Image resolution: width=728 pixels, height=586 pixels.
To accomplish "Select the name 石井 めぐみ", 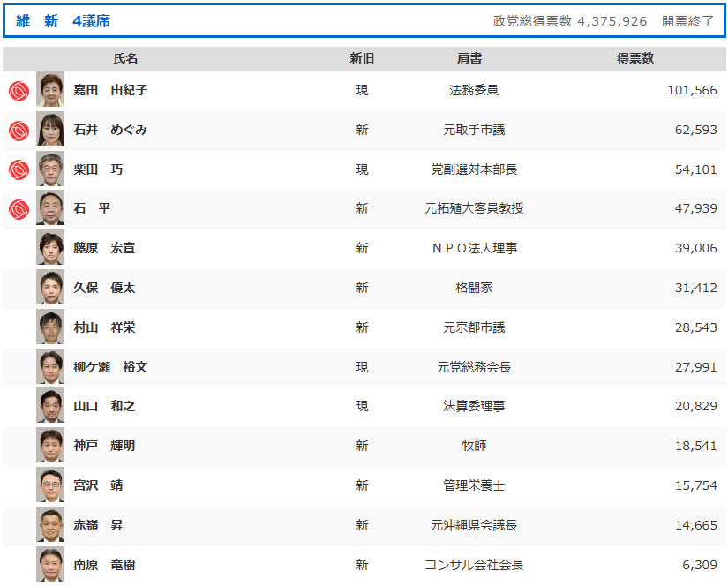I will click(x=110, y=130).
